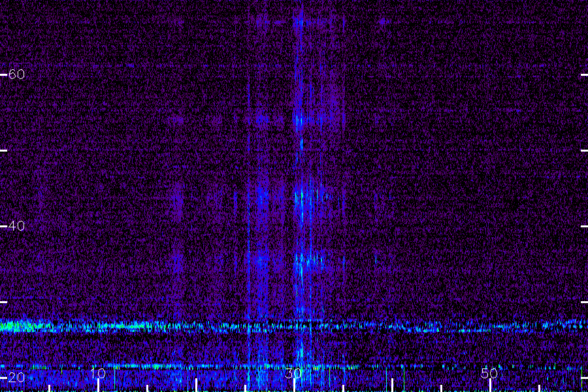Viewport: 588px width, 392px height.
Task: Click the frequency axis label 20
Action: click(16, 378)
